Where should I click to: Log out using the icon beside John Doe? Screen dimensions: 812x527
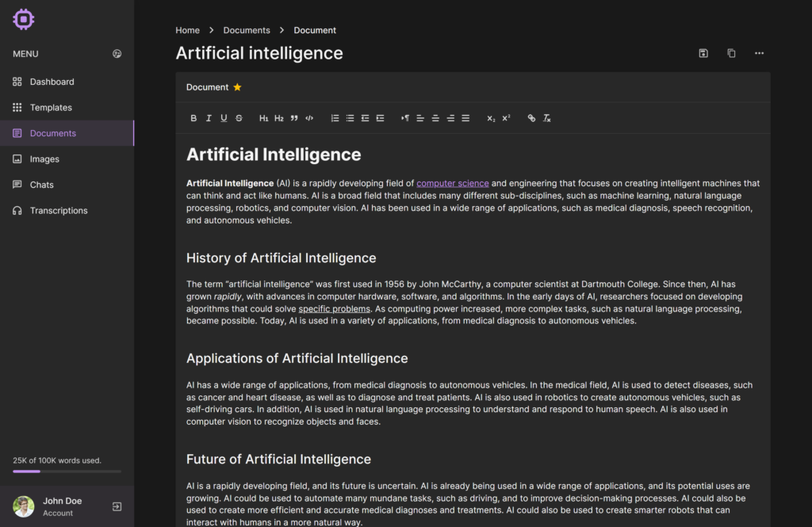pyautogui.click(x=117, y=506)
